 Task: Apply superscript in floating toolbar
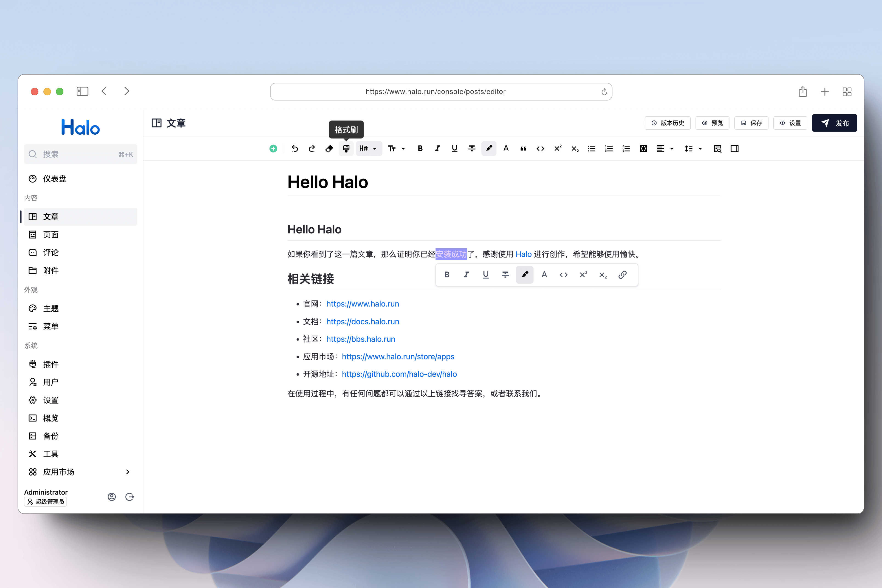point(583,274)
